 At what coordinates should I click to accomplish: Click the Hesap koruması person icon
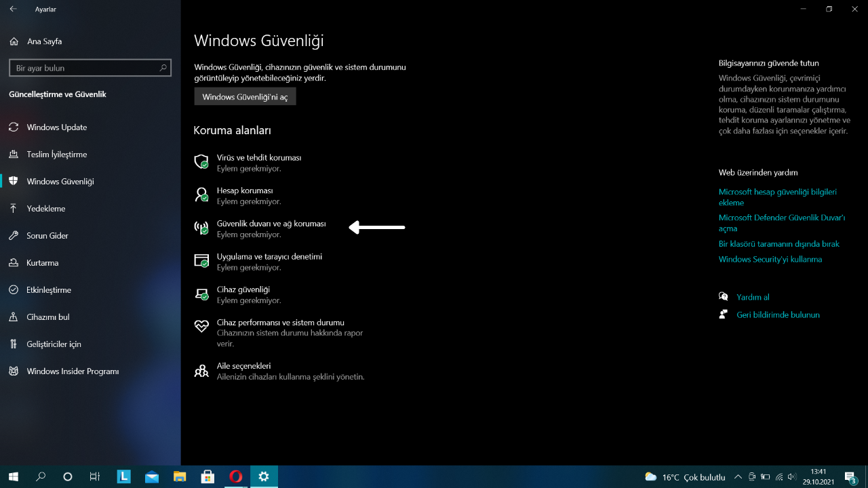[x=201, y=195]
